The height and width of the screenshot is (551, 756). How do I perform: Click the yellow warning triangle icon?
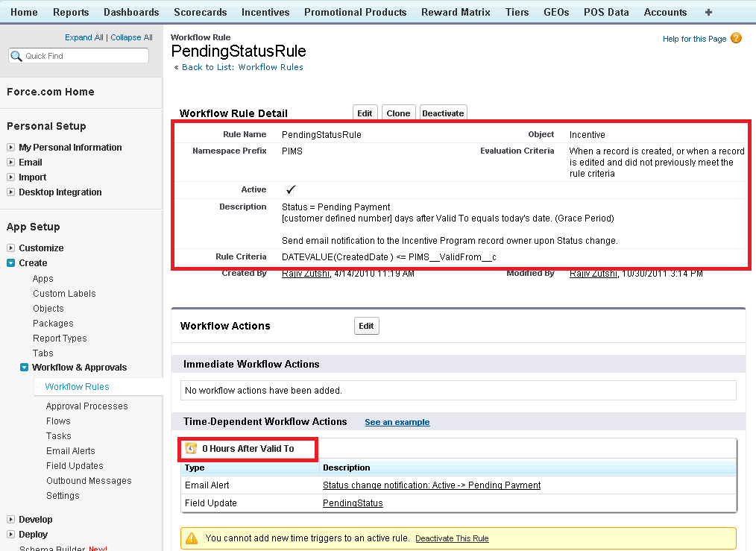click(x=192, y=538)
